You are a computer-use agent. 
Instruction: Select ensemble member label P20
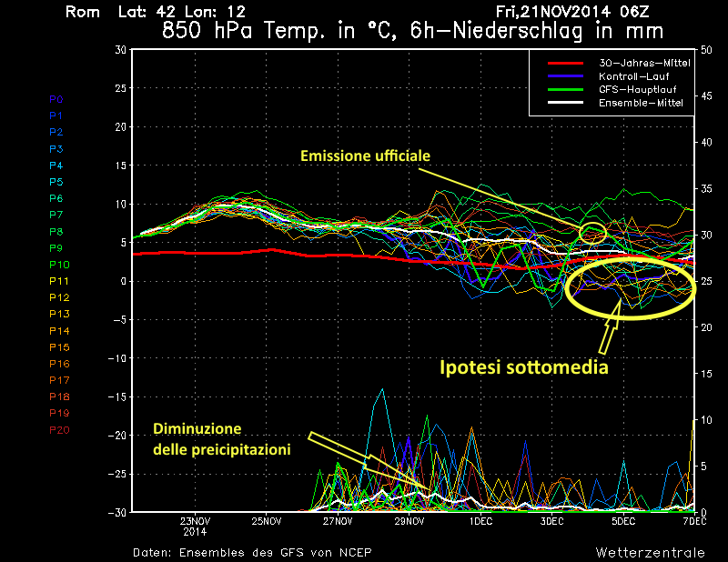59,430
